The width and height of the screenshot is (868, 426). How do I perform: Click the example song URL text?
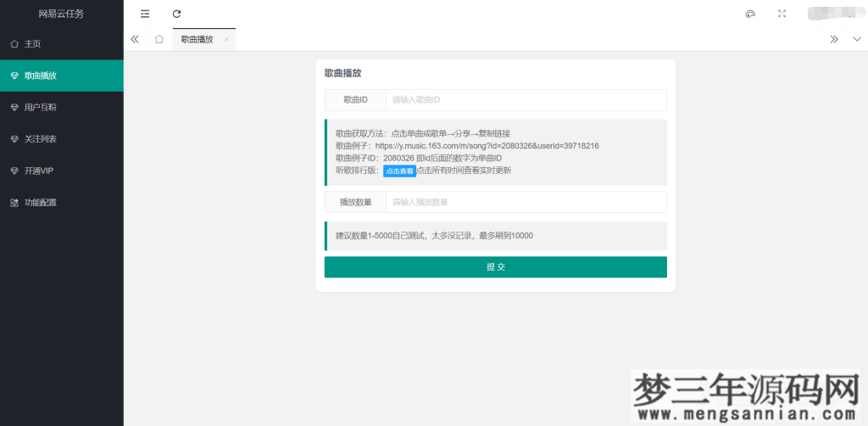487,146
